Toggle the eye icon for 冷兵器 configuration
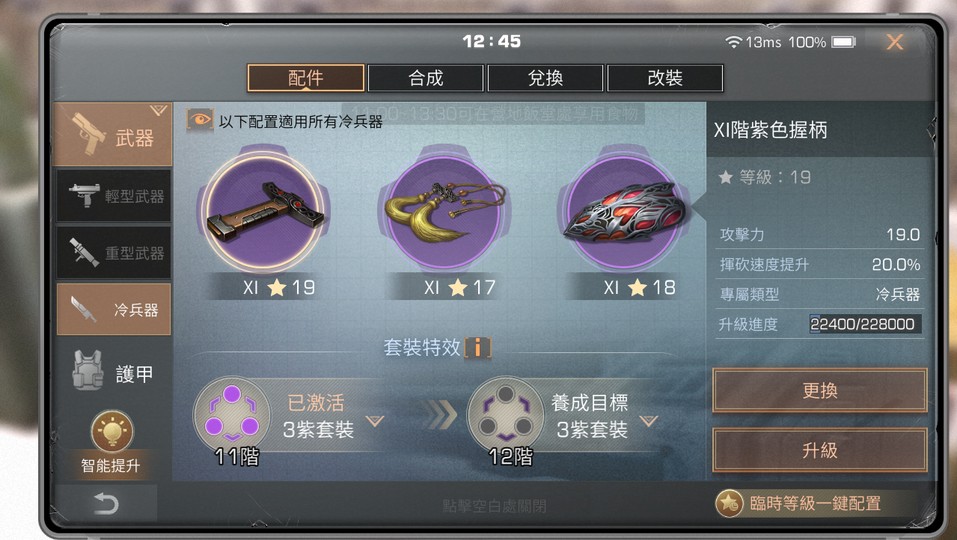Image resolution: width=957 pixels, height=540 pixels. click(200, 120)
